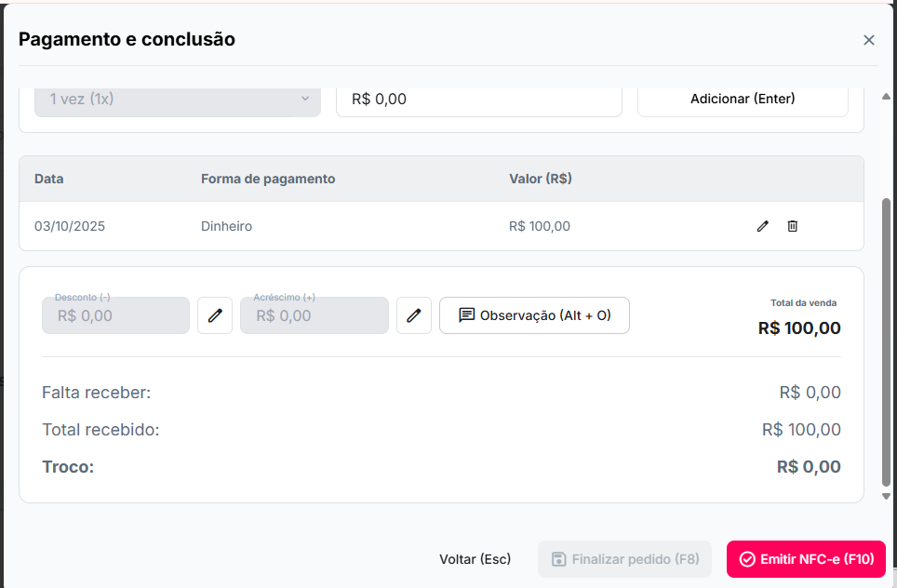Click the Desconto (-) field
This screenshot has height=588, width=897.
[115, 315]
